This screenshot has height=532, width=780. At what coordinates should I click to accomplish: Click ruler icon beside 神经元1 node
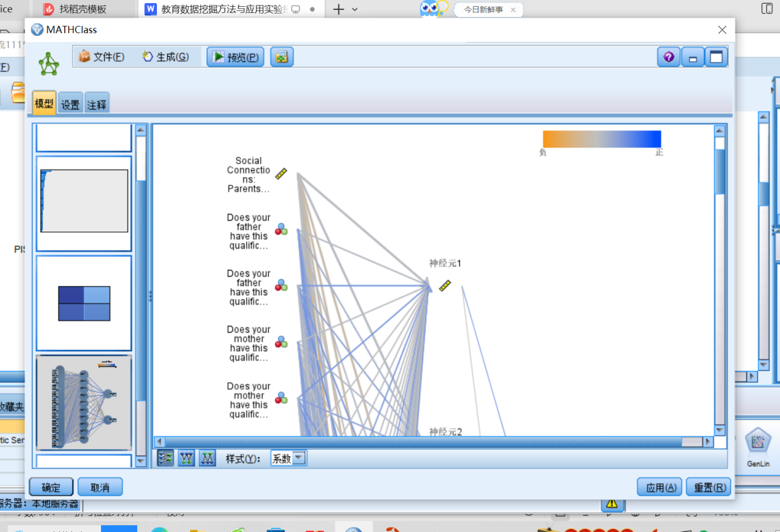445,286
